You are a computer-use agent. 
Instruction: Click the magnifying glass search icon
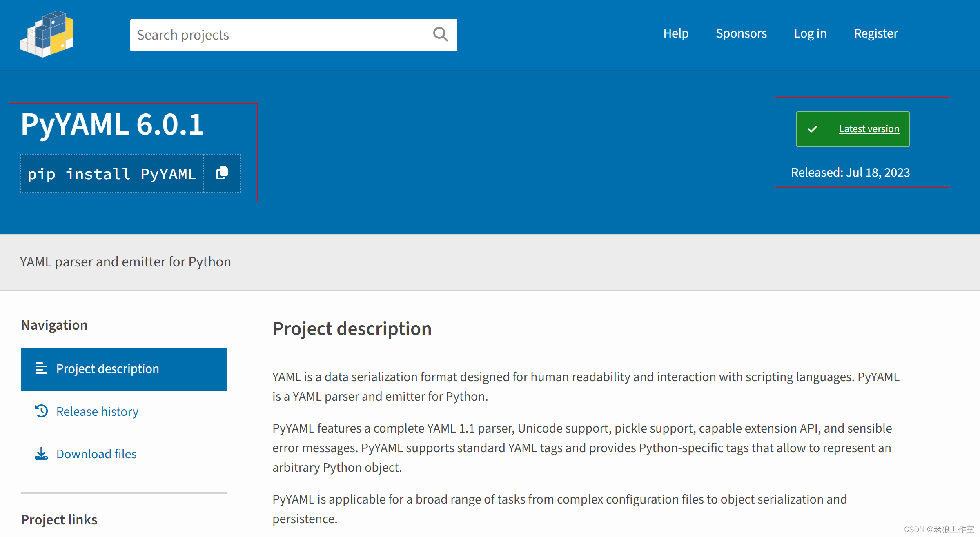point(440,35)
